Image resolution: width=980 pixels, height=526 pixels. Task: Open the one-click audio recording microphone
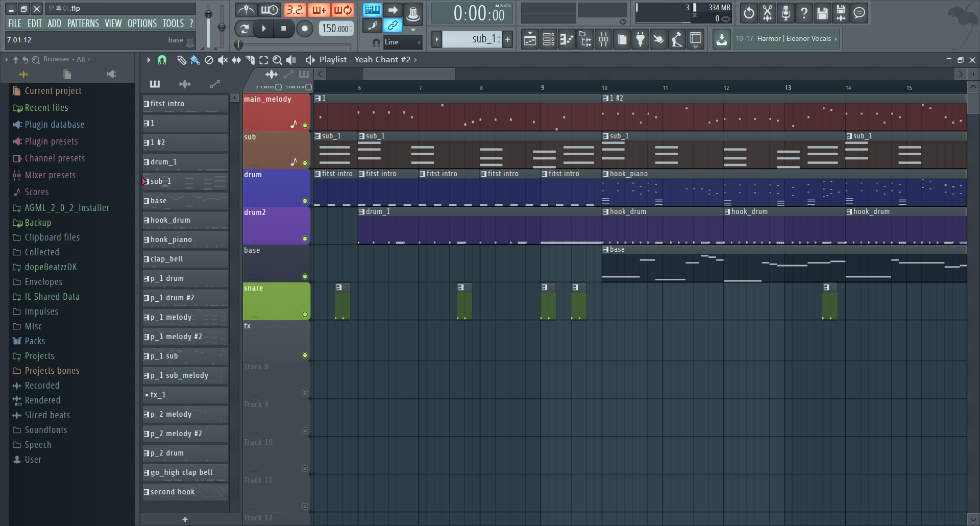pos(786,13)
